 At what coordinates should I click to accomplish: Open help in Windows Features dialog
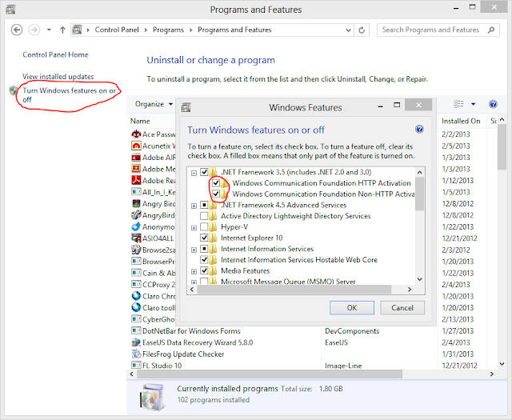[419, 130]
